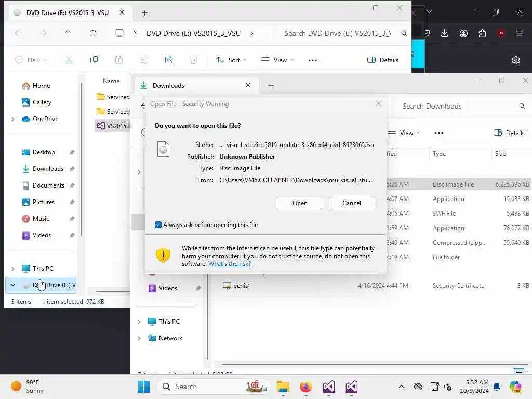This screenshot has height=399, width=532.
Task: Click Open in the Security Warning dialog
Action: click(300, 203)
